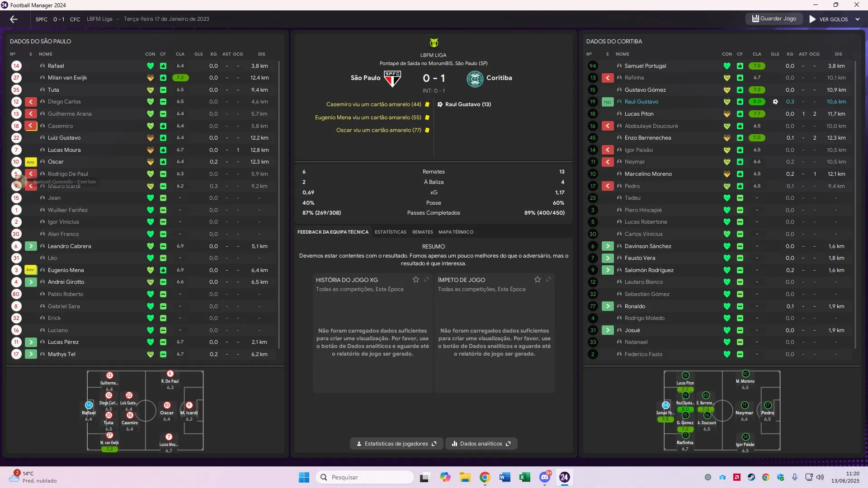The height and width of the screenshot is (488, 868).
Task: Click match fitness icon for Milan van Ewijk
Action: pyautogui.click(x=163, y=78)
